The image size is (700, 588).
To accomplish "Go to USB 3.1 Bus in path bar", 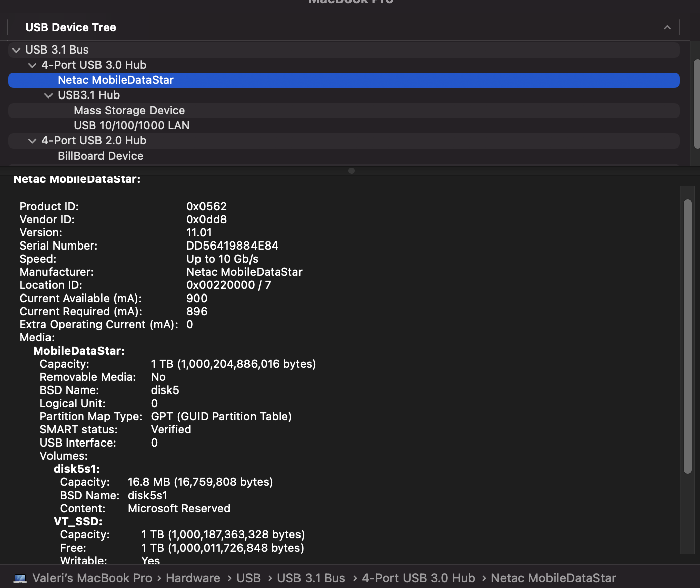I will [311, 578].
